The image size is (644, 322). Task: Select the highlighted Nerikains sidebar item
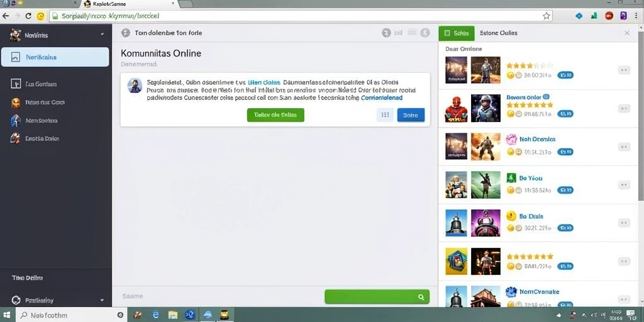point(55,57)
